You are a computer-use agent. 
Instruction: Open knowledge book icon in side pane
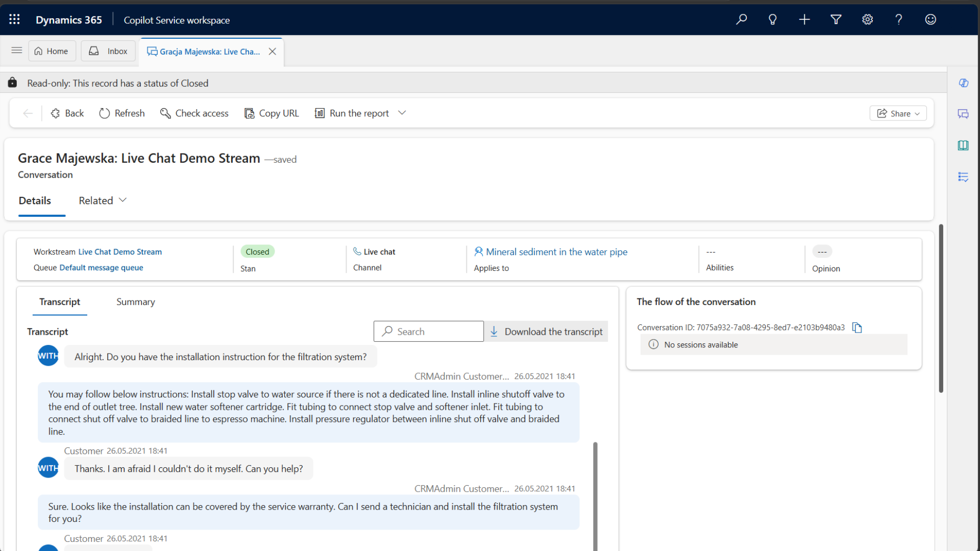tap(964, 145)
